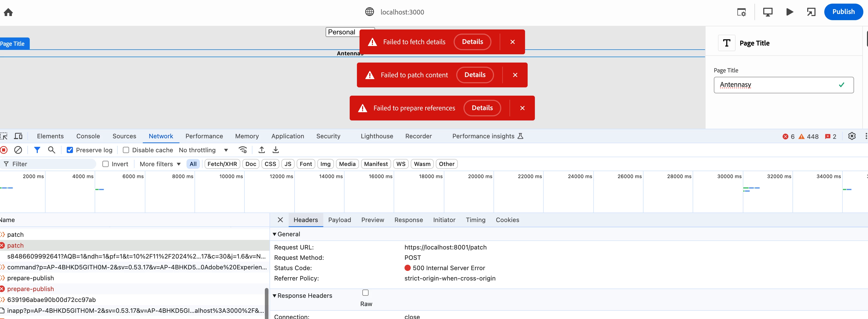Click the home icon
Screen dimensions: 868x319
[8, 12]
